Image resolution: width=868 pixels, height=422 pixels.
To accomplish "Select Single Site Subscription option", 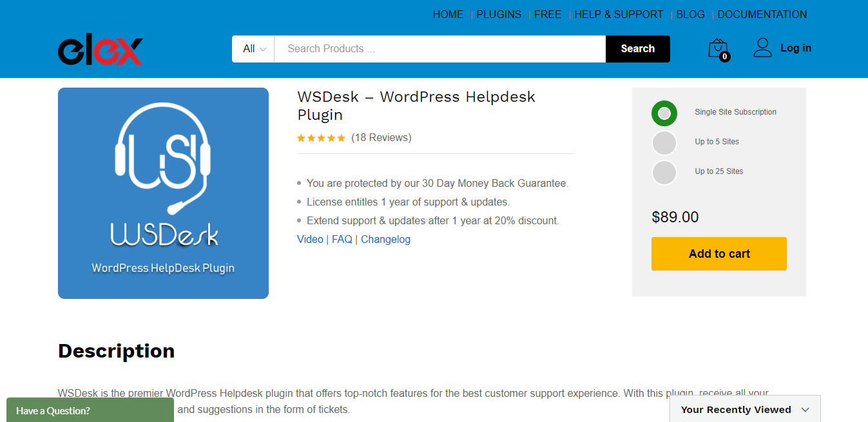I will pos(664,113).
